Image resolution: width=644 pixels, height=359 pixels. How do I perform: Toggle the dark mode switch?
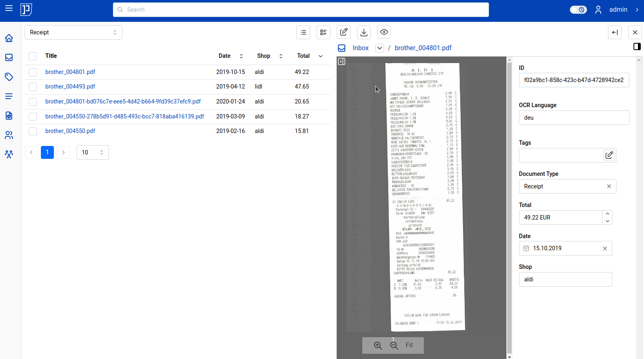578,10
